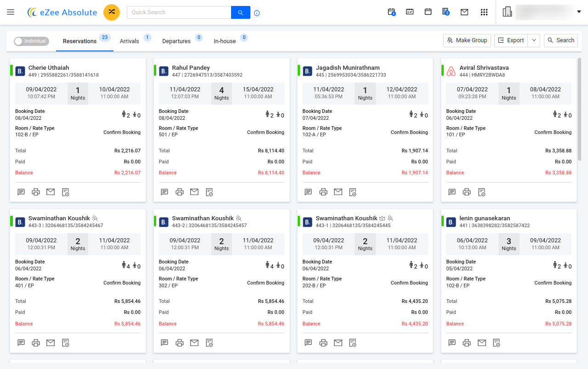Open the apps grid menu
This screenshot has width=588, height=369.
[x=484, y=12]
